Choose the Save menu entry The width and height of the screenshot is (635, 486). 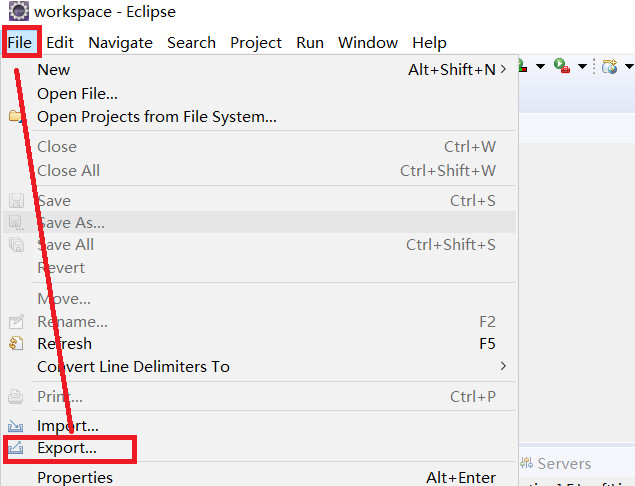tap(259, 200)
